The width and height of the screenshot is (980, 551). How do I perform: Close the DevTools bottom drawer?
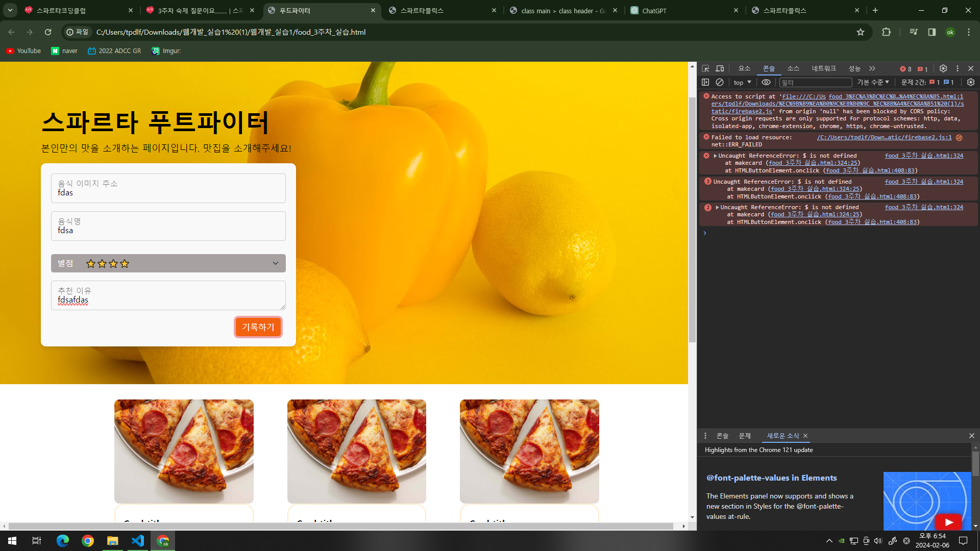pos(972,436)
